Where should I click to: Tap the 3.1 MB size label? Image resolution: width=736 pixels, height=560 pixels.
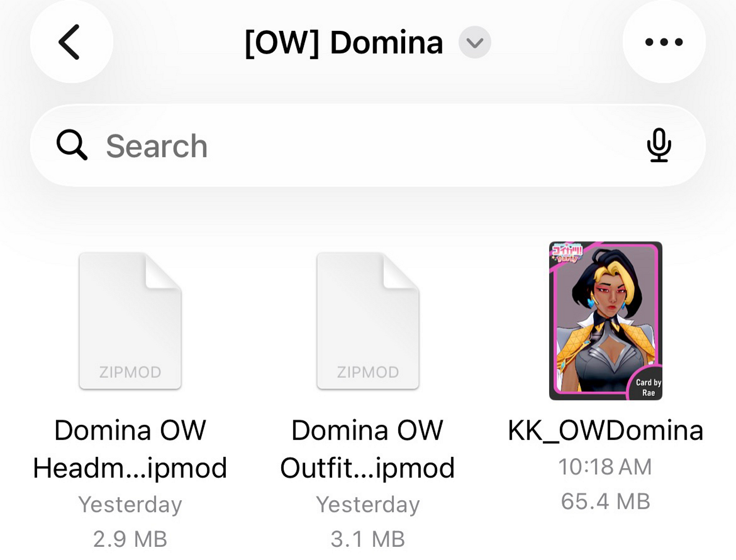click(x=368, y=537)
